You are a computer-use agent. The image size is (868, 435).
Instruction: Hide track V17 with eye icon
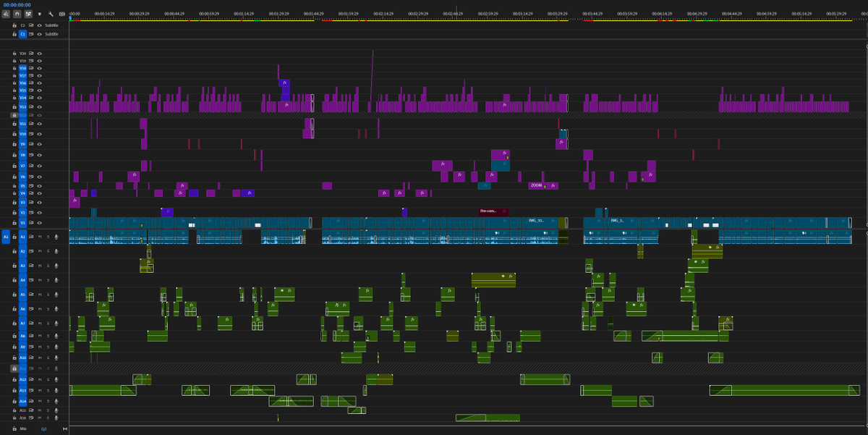pos(40,75)
